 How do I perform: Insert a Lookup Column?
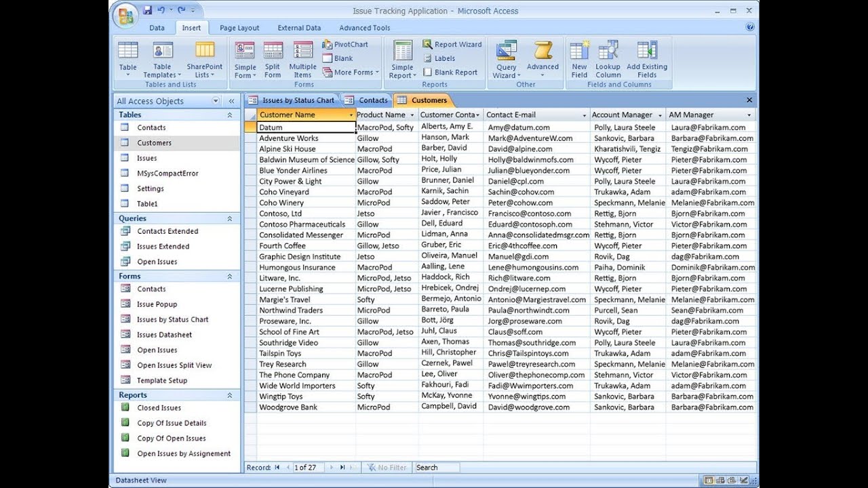pos(608,60)
